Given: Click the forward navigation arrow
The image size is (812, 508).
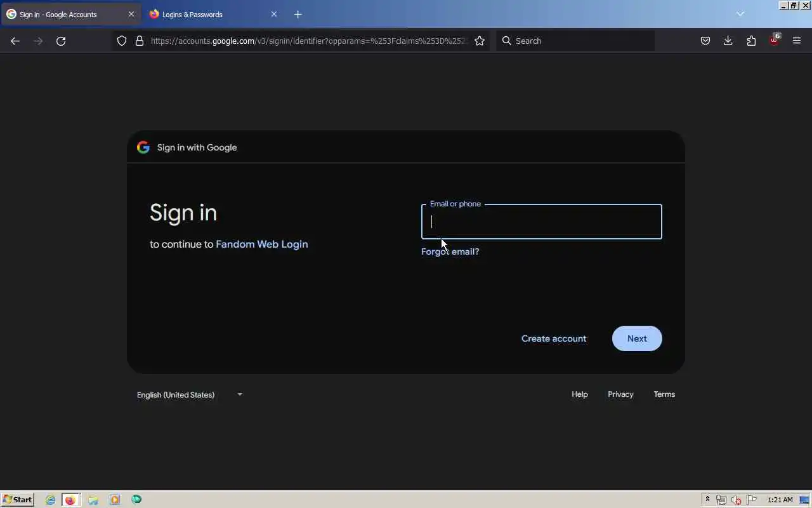Looking at the screenshot, I should 38,41.
